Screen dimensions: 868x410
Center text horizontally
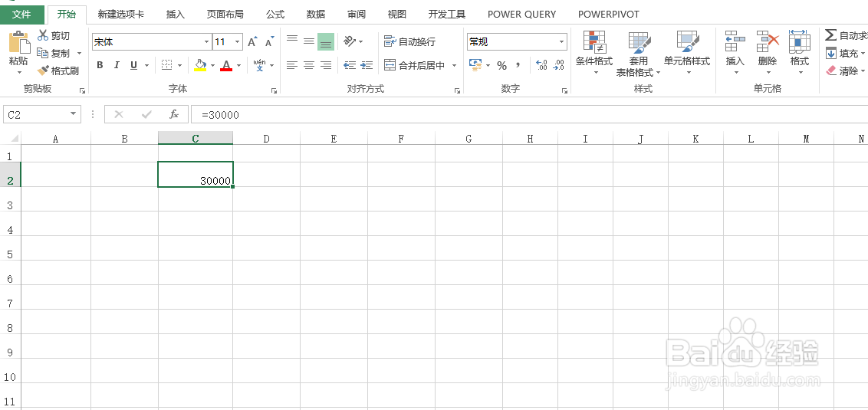click(x=309, y=65)
